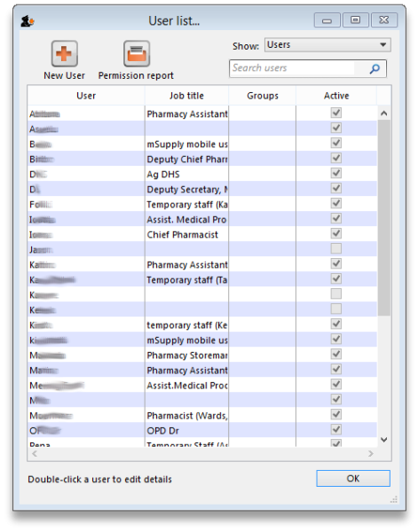The width and height of the screenshot is (418, 532).
Task: Select the Deputy Secretary user row
Action: click(x=202, y=189)
